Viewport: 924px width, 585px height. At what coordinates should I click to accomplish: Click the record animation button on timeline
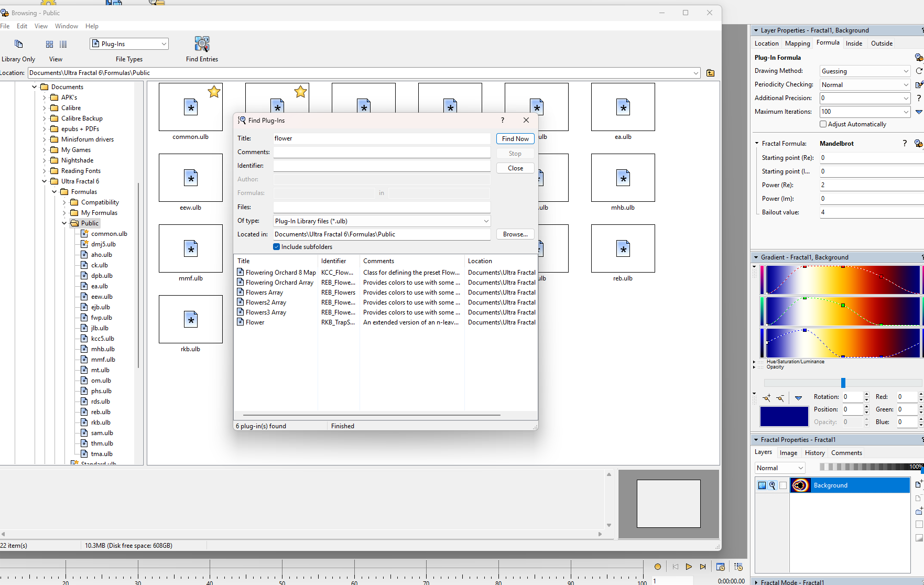pos(658,567)
